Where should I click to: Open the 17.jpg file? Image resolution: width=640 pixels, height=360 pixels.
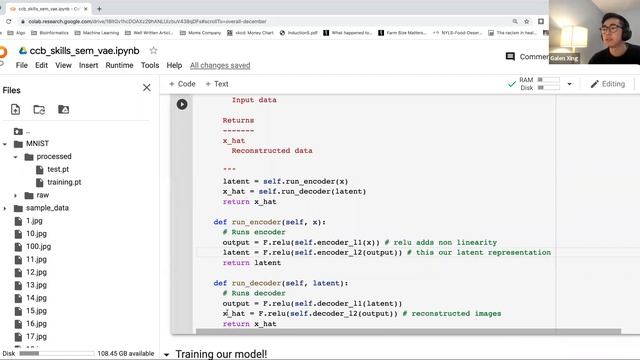coord(36,337)
